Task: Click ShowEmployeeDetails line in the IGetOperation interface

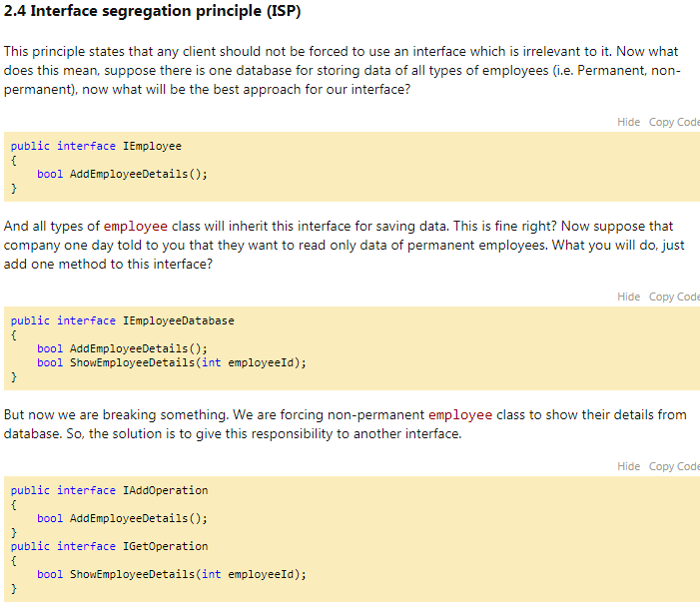Action: click(172, 574)
